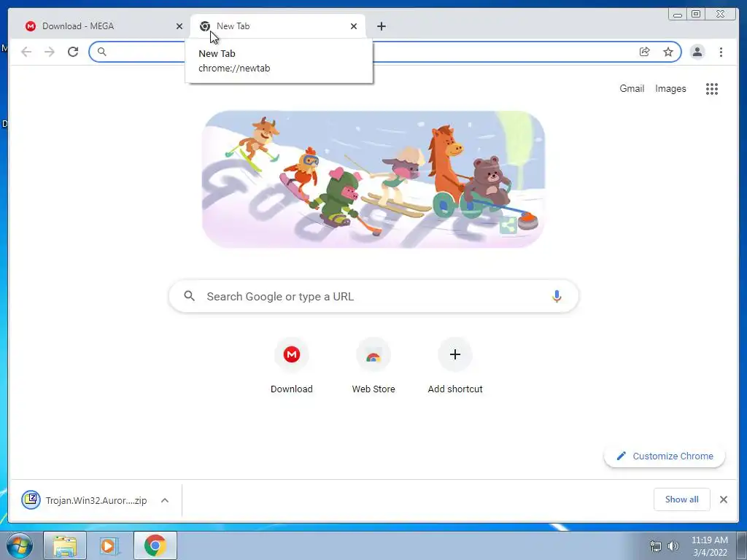The image size is (747, 560).
Task: Reload the current page
Action: pyautogui.click(x=73, y=52)
